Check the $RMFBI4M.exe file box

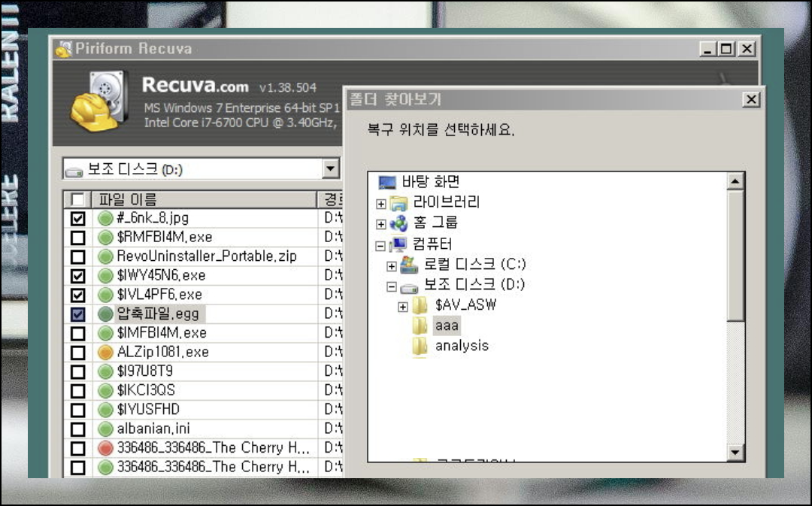(x=77, y=238)
